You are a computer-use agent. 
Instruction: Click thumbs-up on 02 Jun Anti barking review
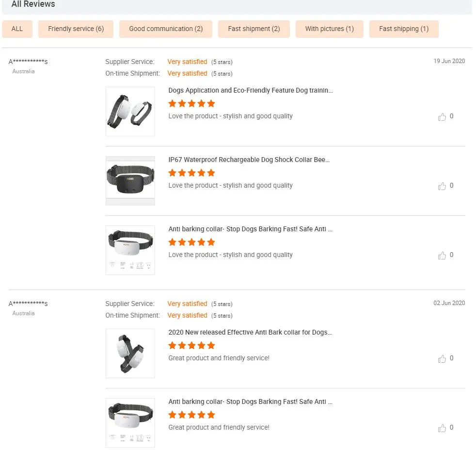(442, 428)
